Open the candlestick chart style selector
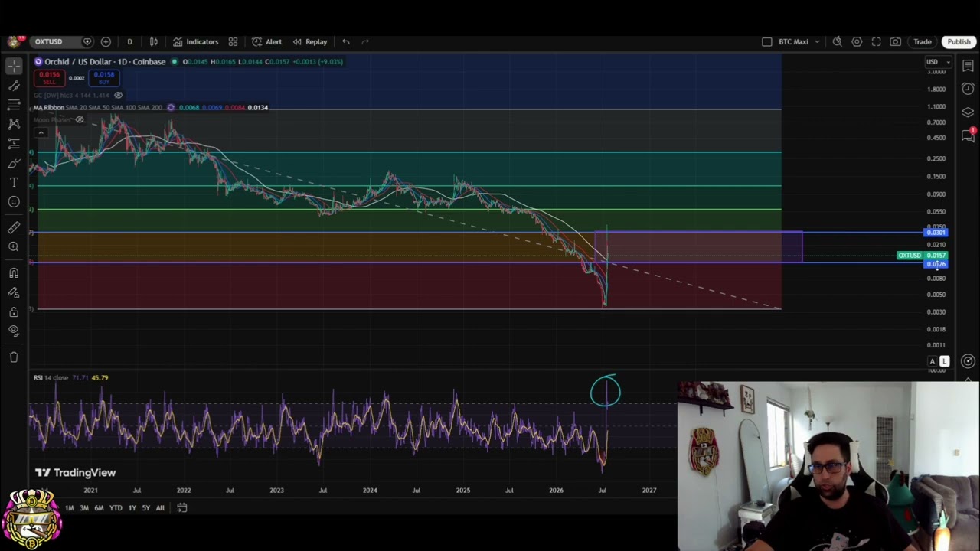This screenshot has width=980, height=551. (154, 41)
